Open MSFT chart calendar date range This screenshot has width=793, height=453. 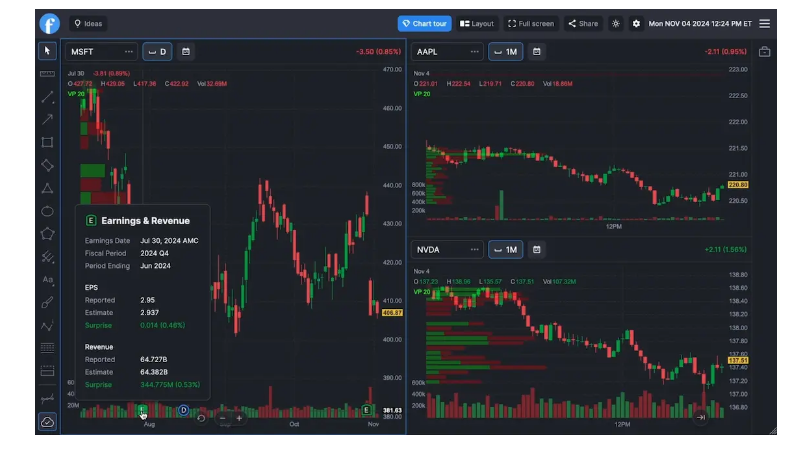(x=186, y=52)
